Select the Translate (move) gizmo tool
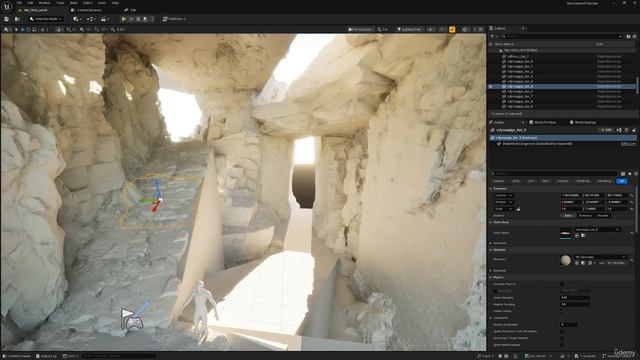Viewport: 640px width, 360px height. 22,29
